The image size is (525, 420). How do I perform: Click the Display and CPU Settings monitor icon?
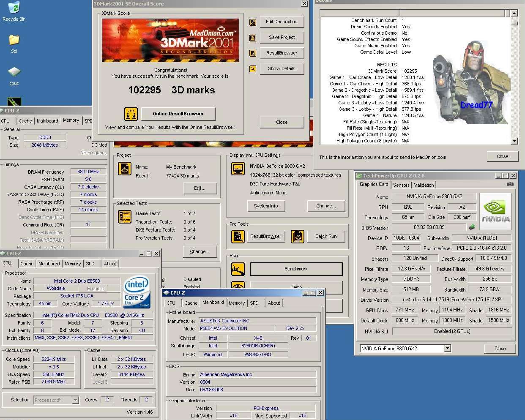click(x=238, y=169)
